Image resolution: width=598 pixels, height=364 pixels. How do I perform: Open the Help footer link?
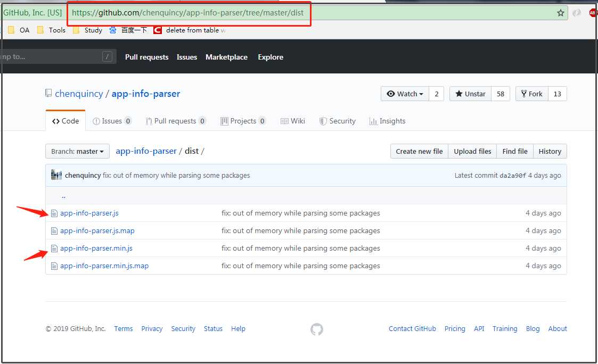pyautogui.click(x=238, y=329)
